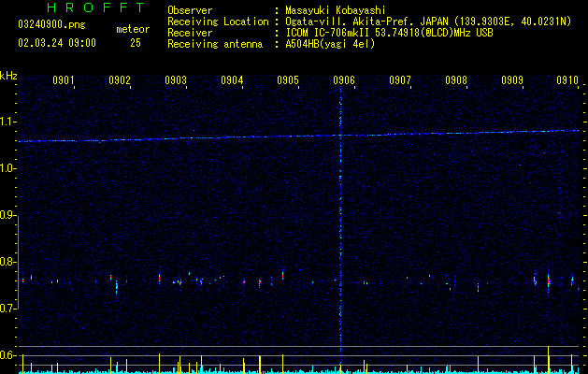Click the 1.1 kHz axis label
The image size is (588, 374).
(8, 122)
